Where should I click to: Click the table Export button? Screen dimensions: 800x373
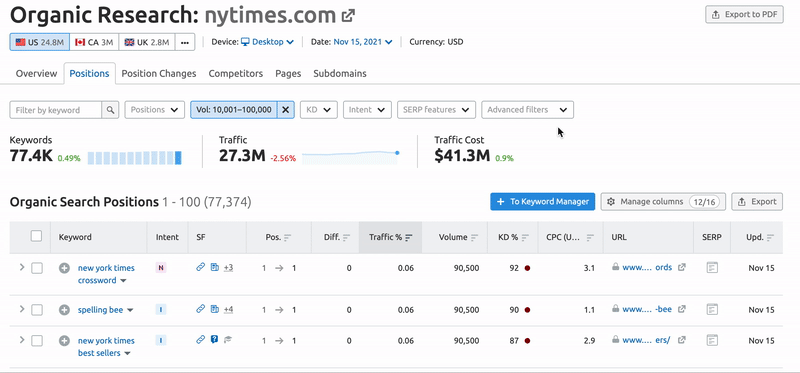point(757,202)
